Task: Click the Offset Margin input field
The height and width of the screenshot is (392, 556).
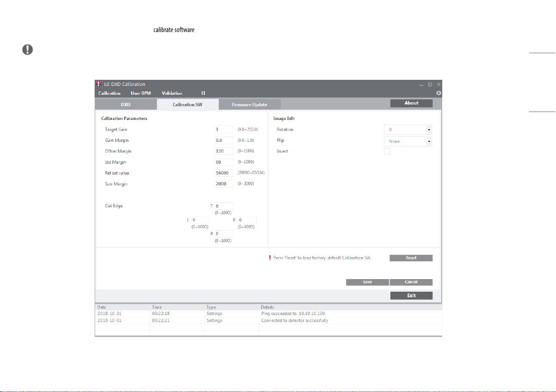Action: (x=224, y=151)
